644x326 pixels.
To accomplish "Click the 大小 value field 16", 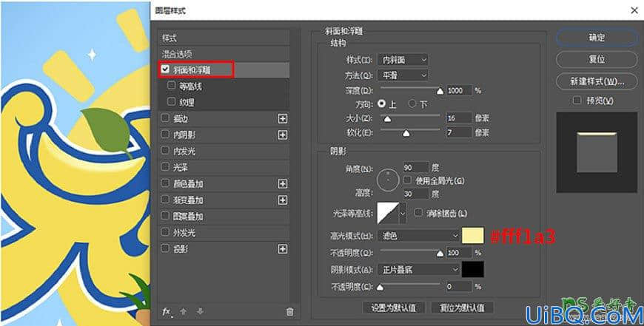I will (459, 118).
